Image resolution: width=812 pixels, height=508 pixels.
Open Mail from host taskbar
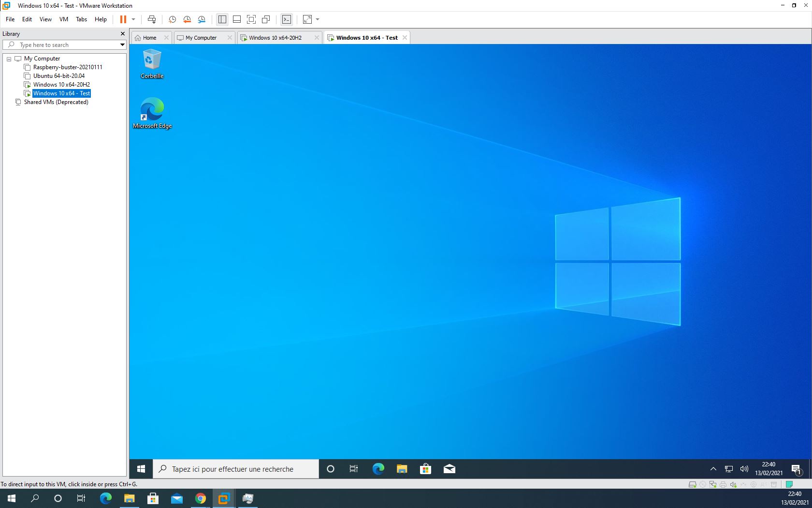pyautogui.click(x=176, y=498)
